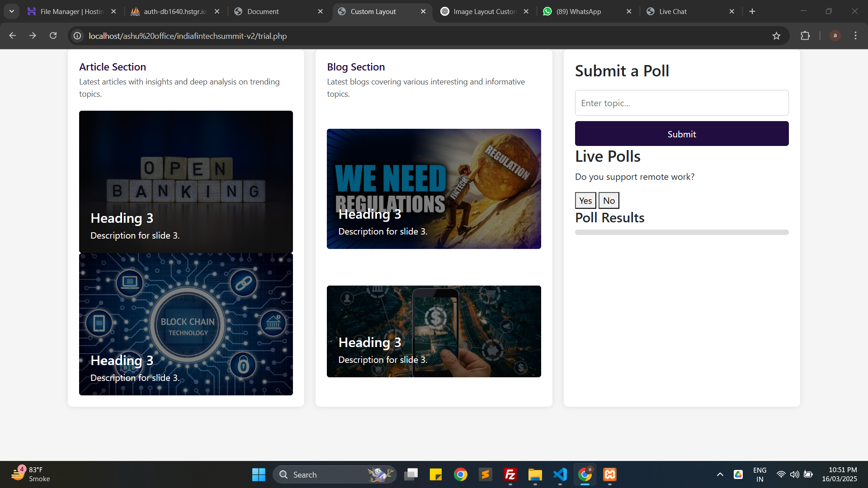Close the Image Layout Custom tab

coord(526,11)
